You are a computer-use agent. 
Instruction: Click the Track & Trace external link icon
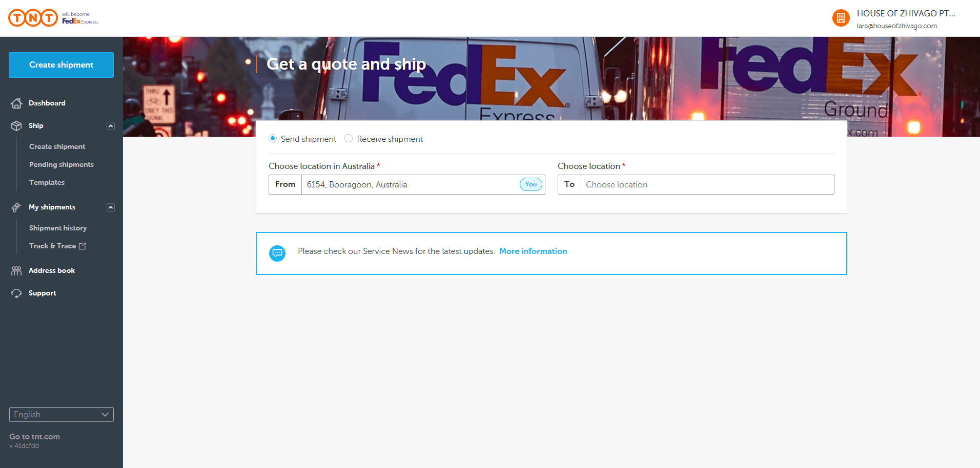[83, 246]
